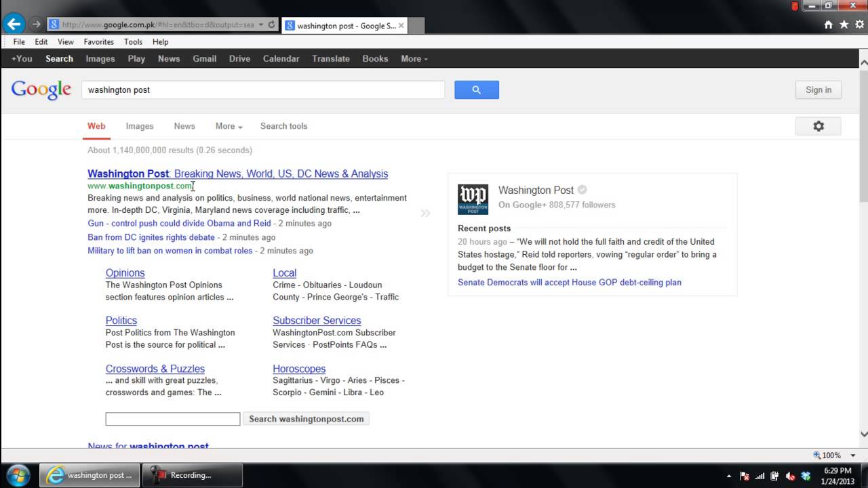
Task: Open Subscriber Services sitelink
Action: point(317,321)
